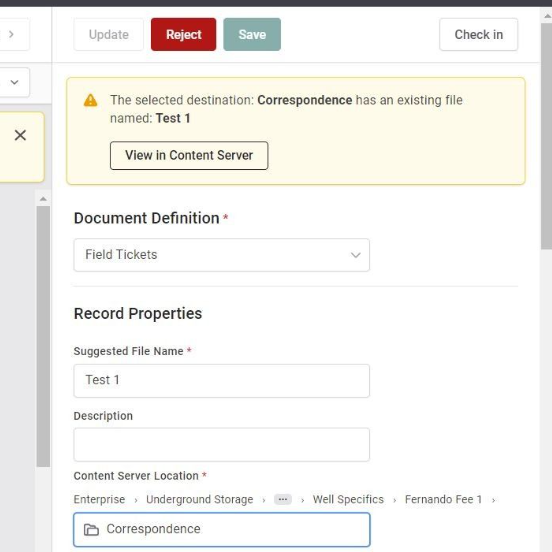
Task: Navigate to Well Specifics breadcrumb
Action: 348,500
